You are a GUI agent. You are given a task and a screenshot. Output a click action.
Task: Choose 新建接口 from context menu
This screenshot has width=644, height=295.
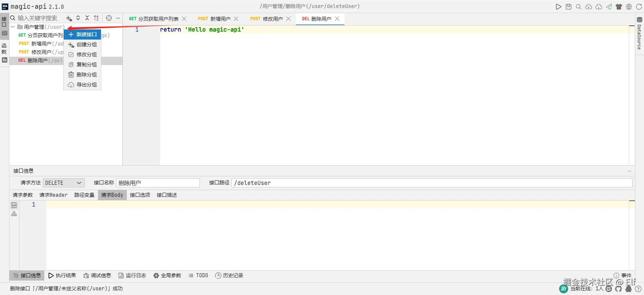tap(83, 35)
